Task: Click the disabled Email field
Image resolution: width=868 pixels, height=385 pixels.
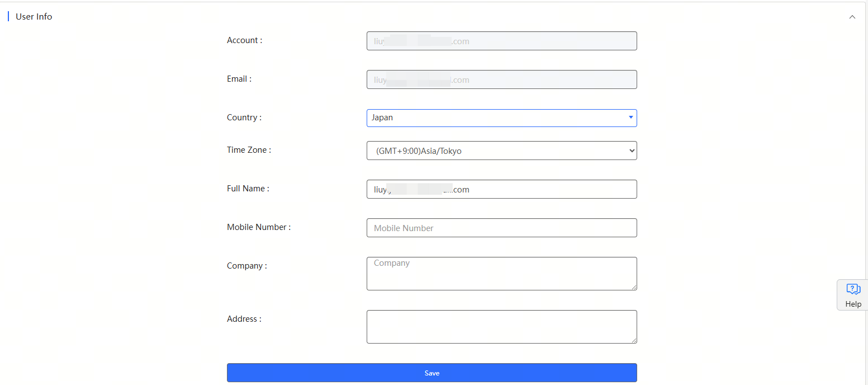Action: pyautogui.click(x=501, y=79)
